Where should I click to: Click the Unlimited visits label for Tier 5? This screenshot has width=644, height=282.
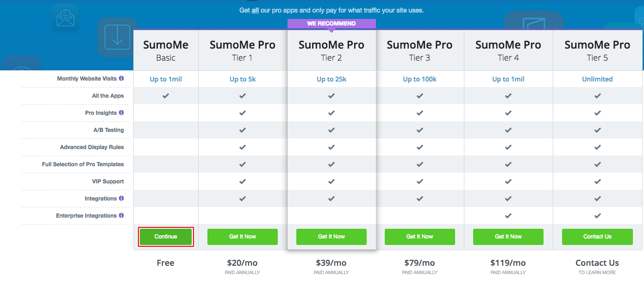coord(597,79)
